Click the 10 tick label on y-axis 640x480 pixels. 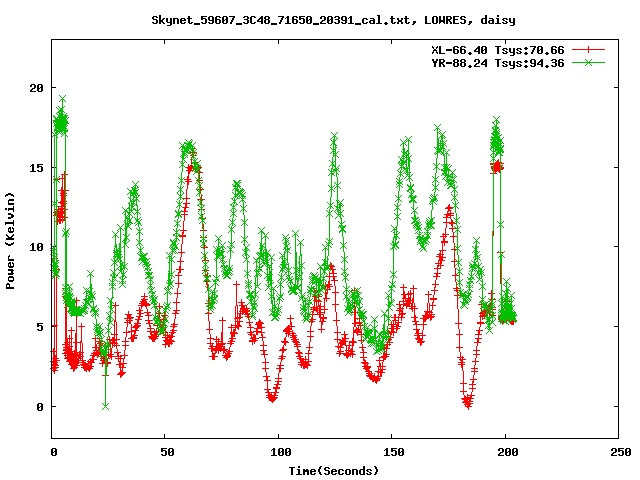pos(35,247)
